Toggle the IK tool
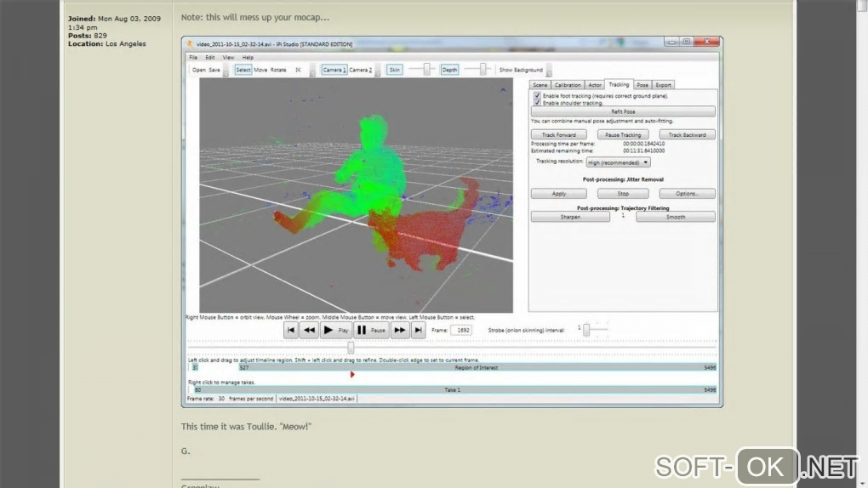Image resolution: width=868 pixels, height=488 pixels. pos(298,71)
